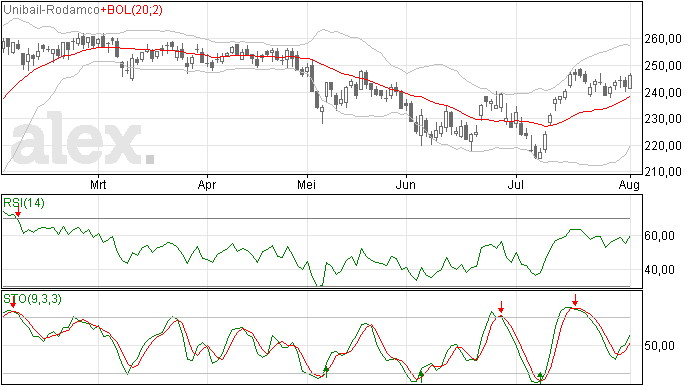690x387 pixels.
Task: Select the Mei month label
Action: click(x=306, y=184)
